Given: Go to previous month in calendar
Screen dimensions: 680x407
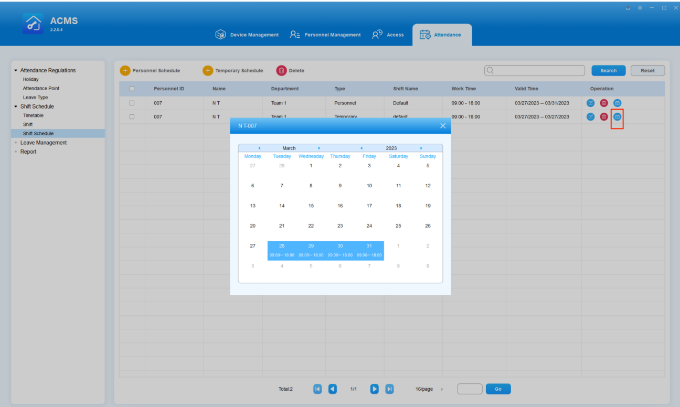Looking at the screenshot, I should (259, 148).
